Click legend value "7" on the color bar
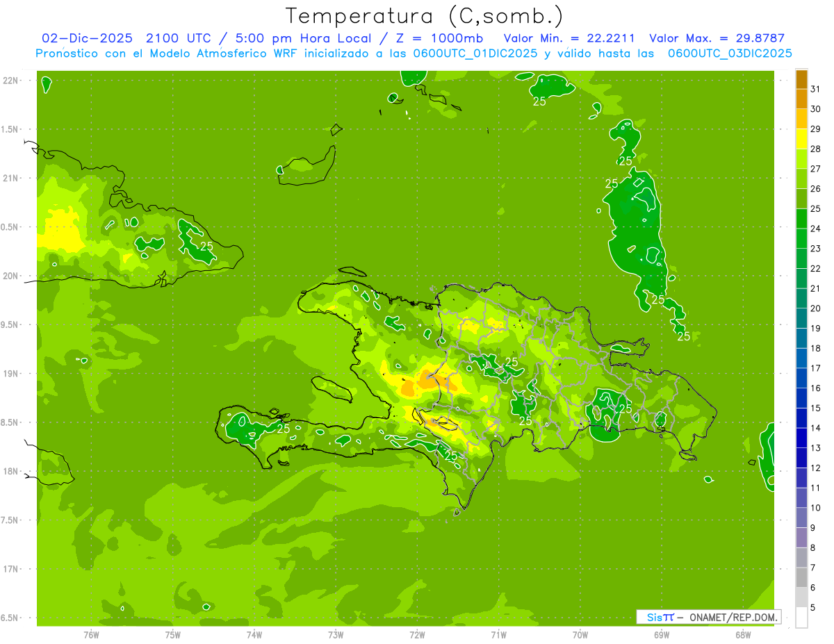 (x=813, y=568)
